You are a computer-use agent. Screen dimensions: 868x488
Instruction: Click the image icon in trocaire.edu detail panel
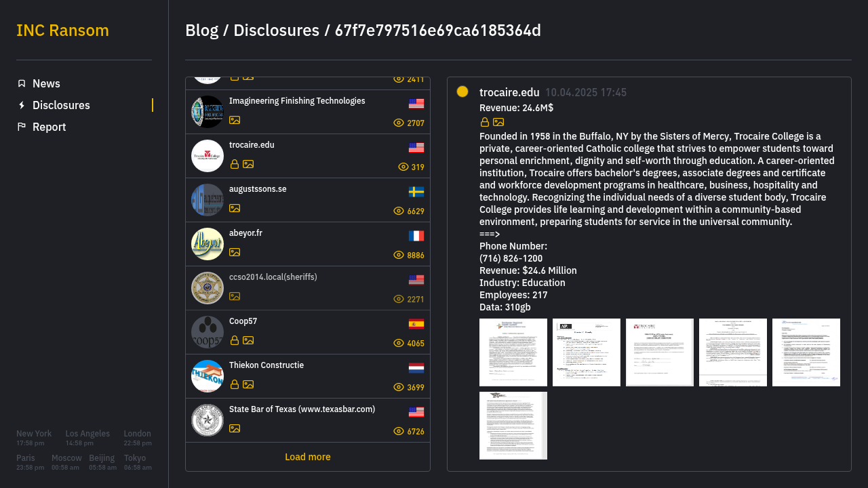coord(498,122)
